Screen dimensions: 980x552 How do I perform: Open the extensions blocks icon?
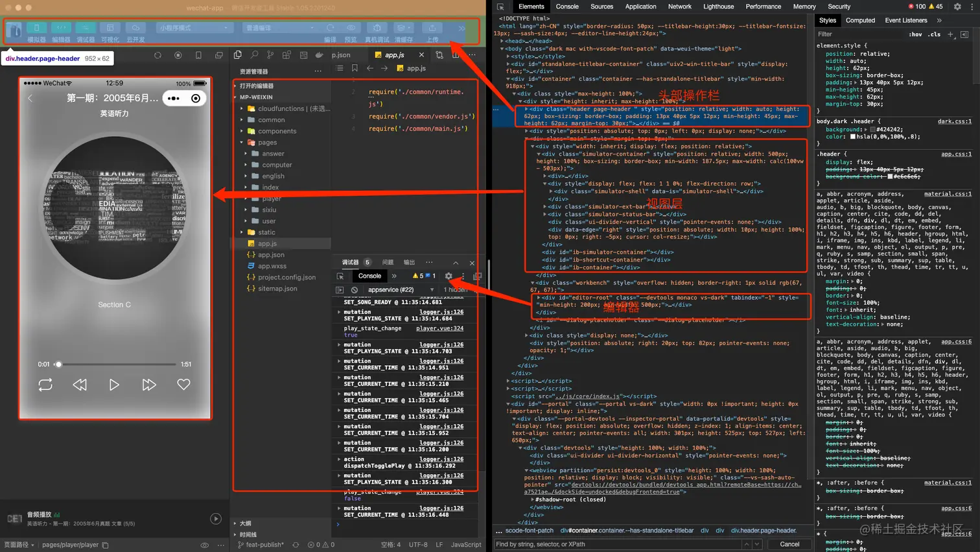tap(286, 55)
